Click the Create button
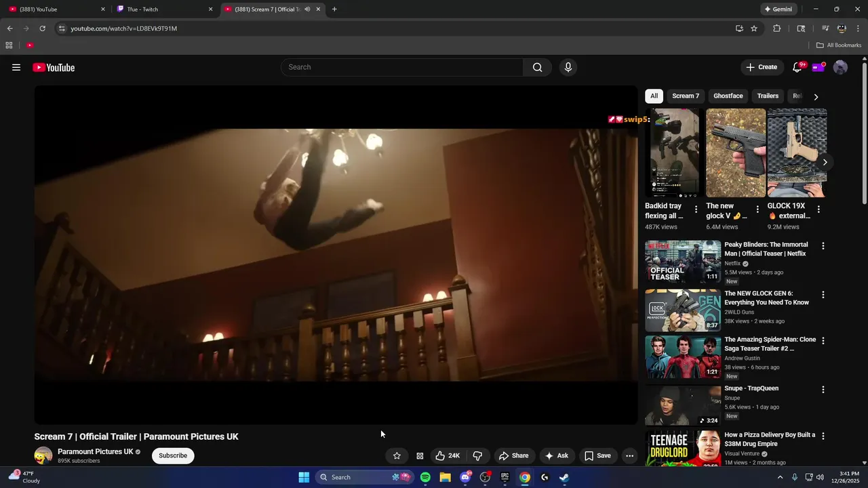This screenshot has width=868, height=488. pyautogui.click(x=762, y=67)
